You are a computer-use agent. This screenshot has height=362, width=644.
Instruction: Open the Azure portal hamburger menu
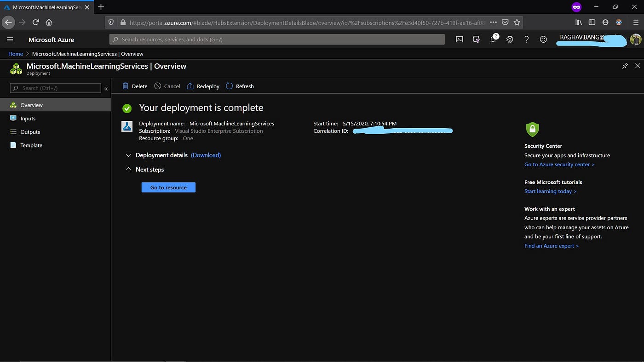(10, 40)
